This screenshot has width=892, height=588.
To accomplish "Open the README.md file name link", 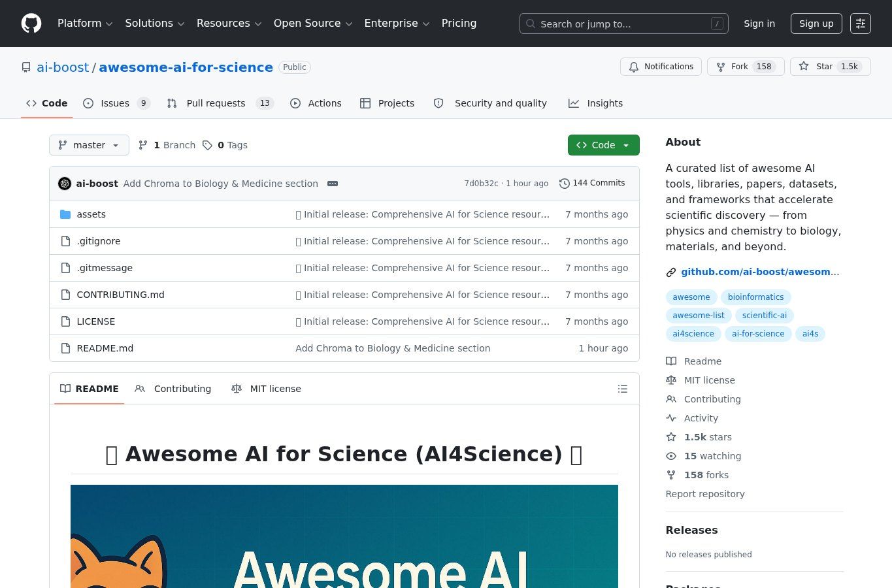I will pos(105,348).
